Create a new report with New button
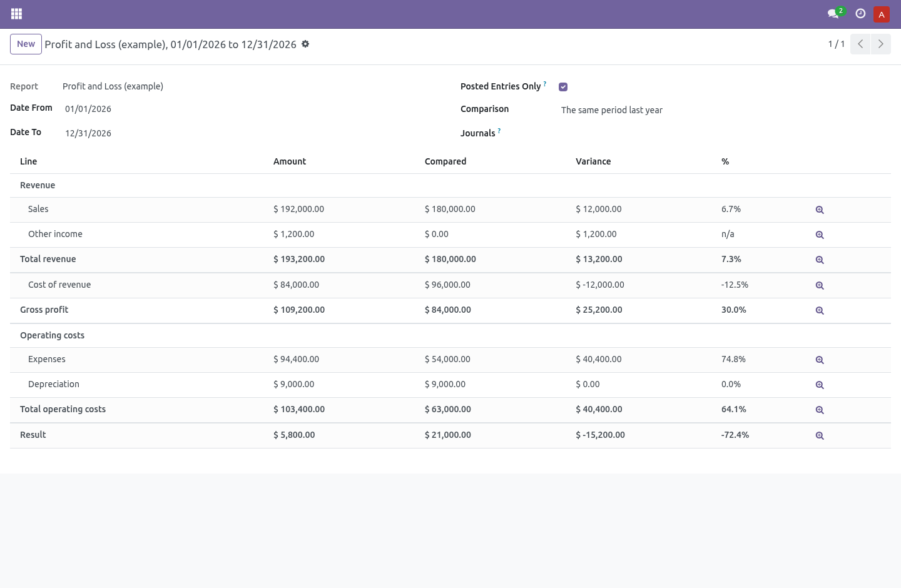Screen dimensions: 901x588 pos(26,44)
